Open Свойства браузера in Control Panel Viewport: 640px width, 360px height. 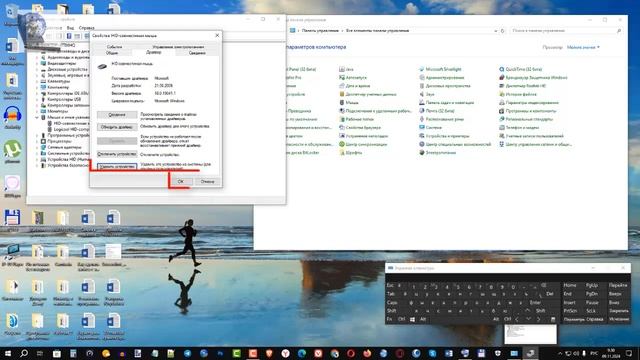(360, 127)
